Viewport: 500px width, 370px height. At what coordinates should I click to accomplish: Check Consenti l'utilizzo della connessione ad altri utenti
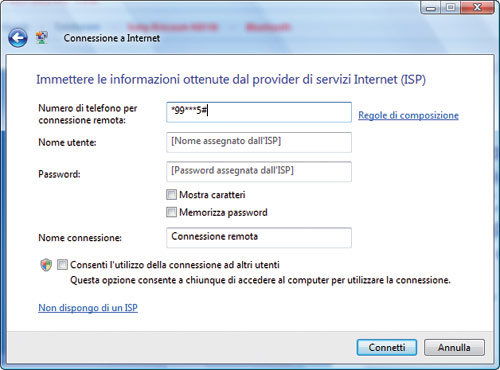pos(62,265)
